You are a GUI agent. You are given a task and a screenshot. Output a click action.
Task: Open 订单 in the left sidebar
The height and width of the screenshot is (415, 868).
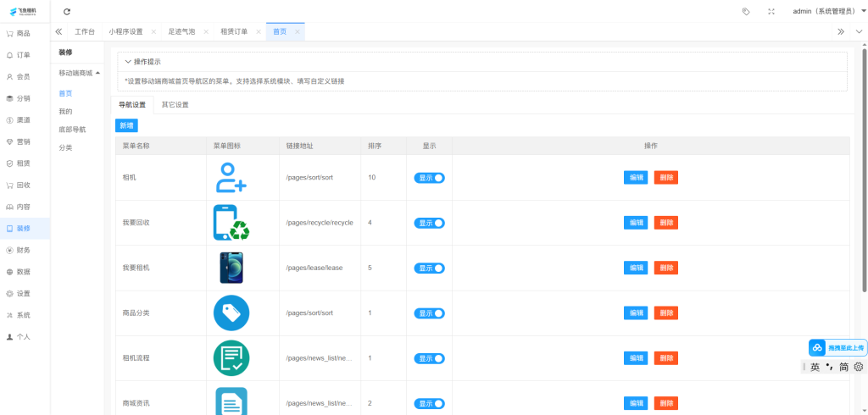pos(25,55)
